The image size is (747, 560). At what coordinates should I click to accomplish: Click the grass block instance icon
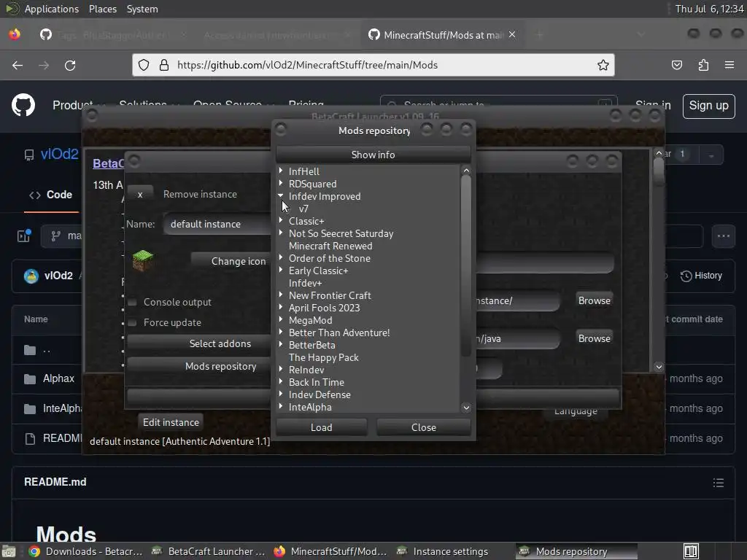(142, 260)
